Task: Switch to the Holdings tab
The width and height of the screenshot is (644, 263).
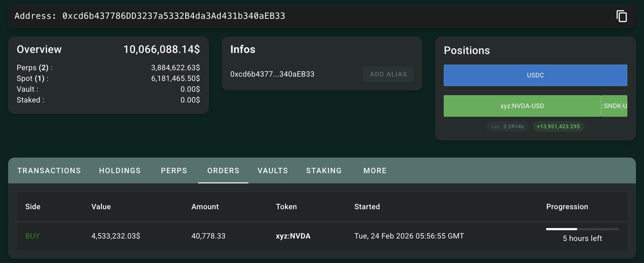Action: (x=120, y=171)
